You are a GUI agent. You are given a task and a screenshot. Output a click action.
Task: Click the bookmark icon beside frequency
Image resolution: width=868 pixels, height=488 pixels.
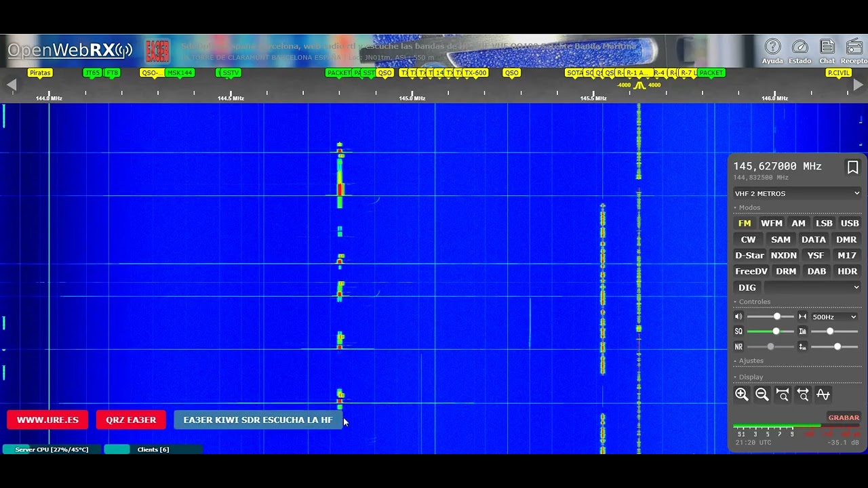[x=852, y=167]
